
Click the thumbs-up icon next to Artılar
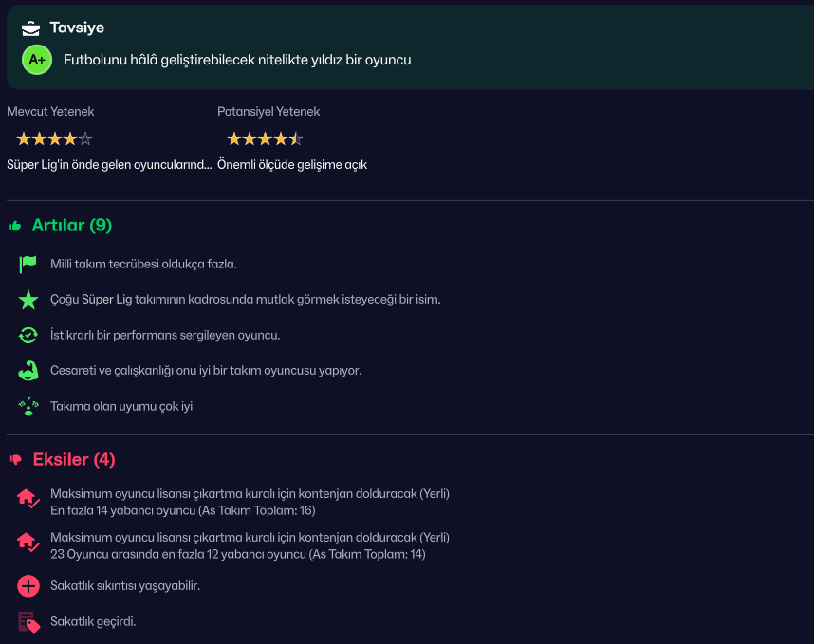pos(15,226)
